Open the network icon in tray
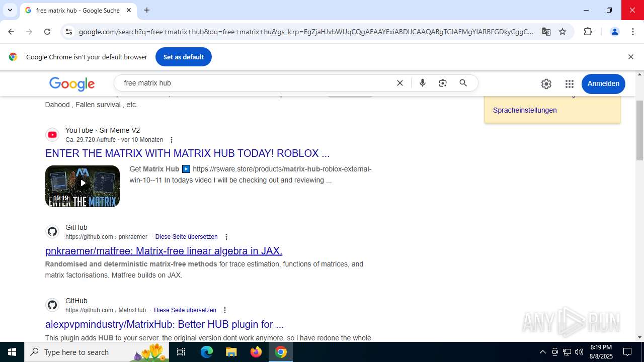This screenshot has height=362, width=644. click(x=567, y=352)
